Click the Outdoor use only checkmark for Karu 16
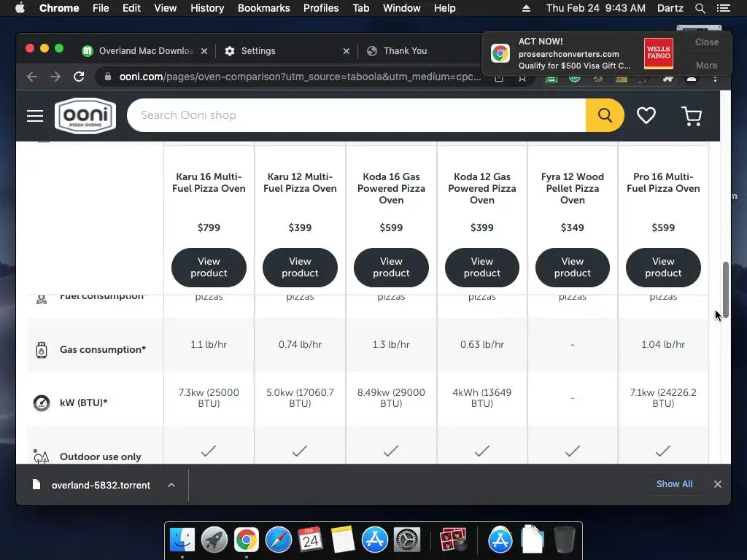This screenshot has width=747, height=560. 208,451
